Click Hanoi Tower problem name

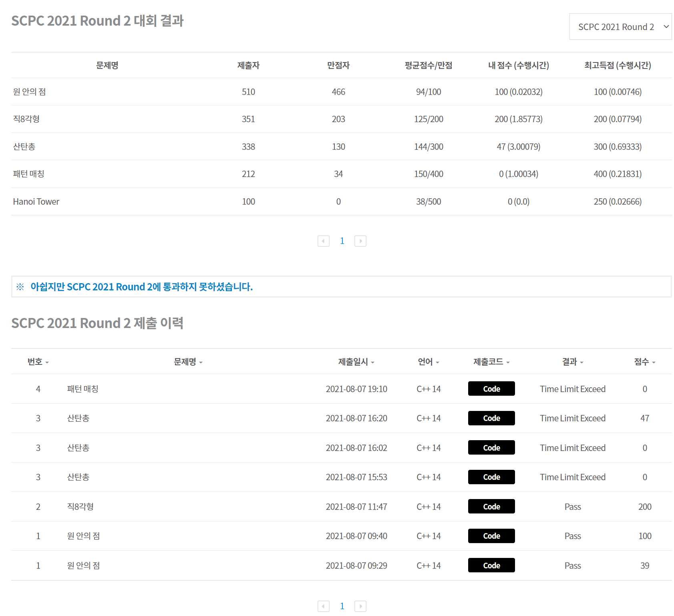36,201
